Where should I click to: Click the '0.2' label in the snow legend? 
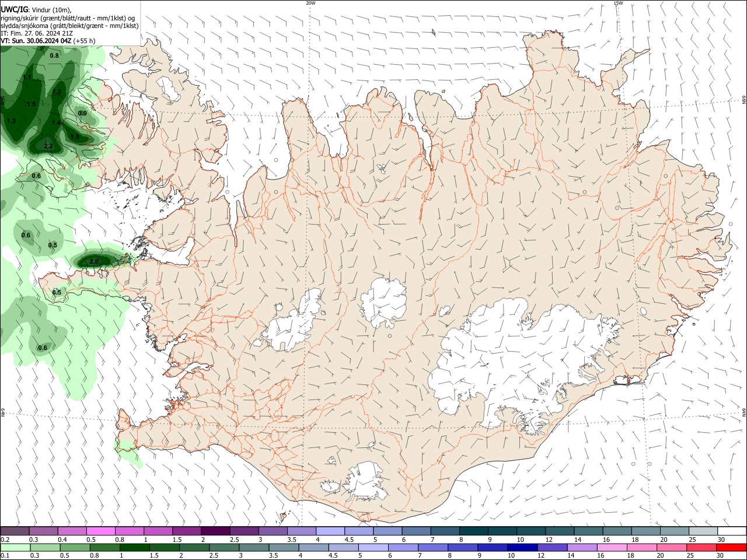click(x=5, y=540)
